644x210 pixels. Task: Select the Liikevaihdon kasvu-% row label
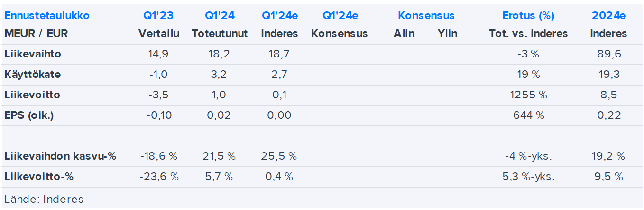tap(60, 156)
